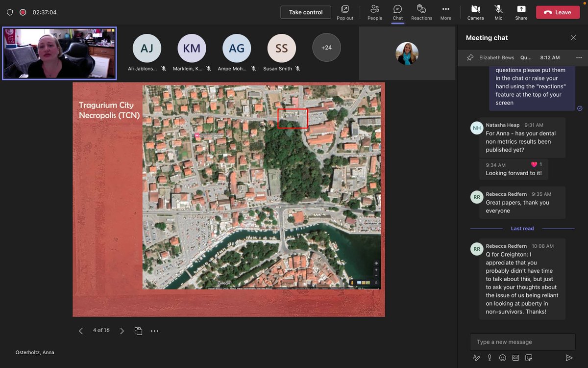Leave the meeting
Screen dimensions: 588x368
click(x=558, y=12)
